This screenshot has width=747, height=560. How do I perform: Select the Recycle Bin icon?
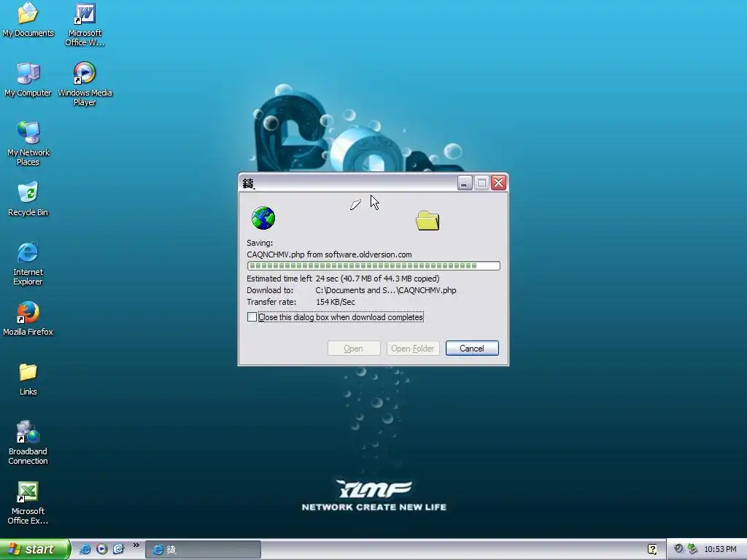tap(28, 199)
